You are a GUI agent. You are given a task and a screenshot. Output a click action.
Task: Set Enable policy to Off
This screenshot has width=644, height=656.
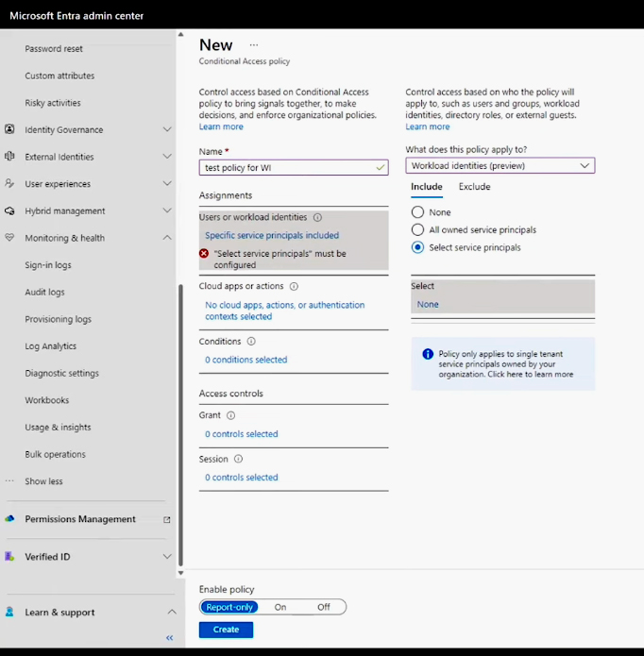[x=324, y=607]
